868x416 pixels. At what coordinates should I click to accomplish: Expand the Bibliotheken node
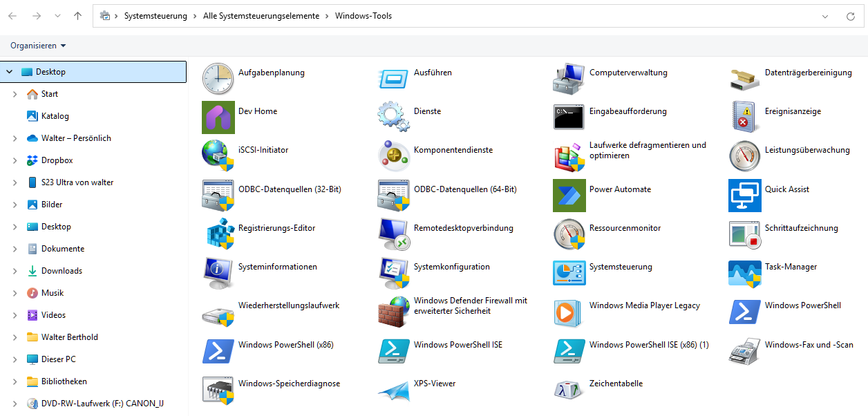click(15, 381)
